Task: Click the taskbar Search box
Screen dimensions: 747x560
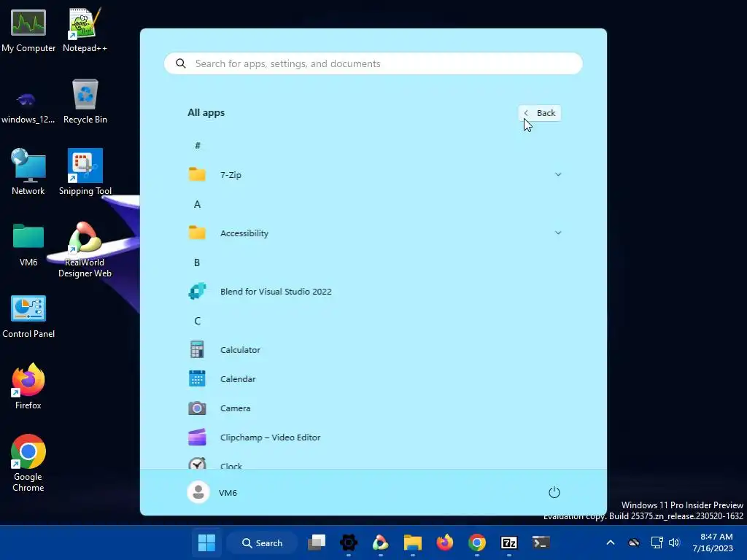Action: point(262,542)
